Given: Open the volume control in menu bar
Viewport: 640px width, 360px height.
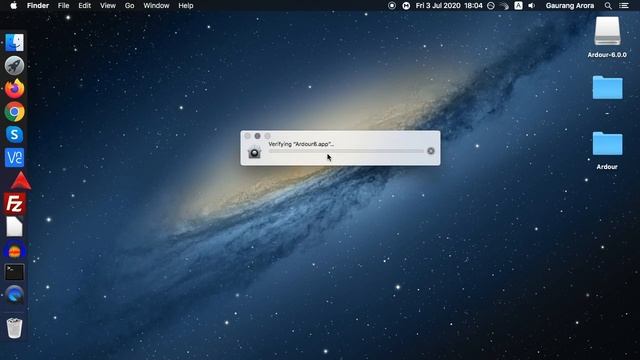Looking at the screenshot, I should coord(531,6).
